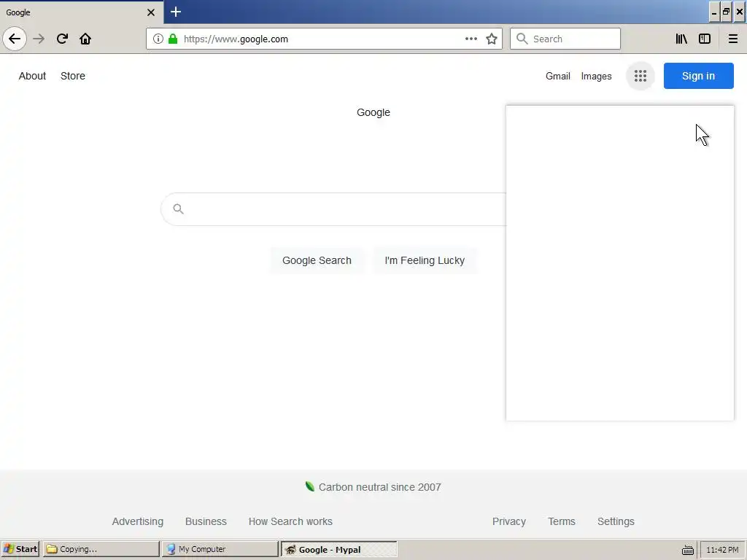Image resolution: width=747 pixels, height=560 pixels.
Task: Click the magnifier inside Google search box
Action: pyautogui.click(x=178, y=209)
